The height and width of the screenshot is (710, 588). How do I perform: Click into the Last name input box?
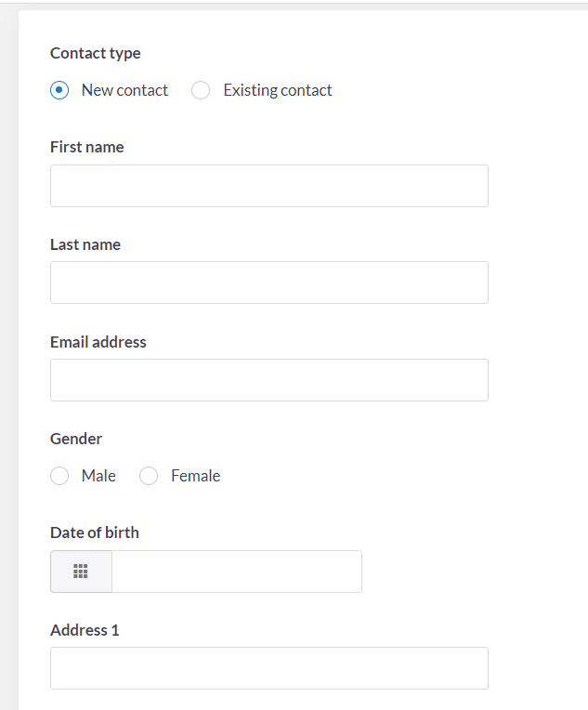click(x=269, y=283)
